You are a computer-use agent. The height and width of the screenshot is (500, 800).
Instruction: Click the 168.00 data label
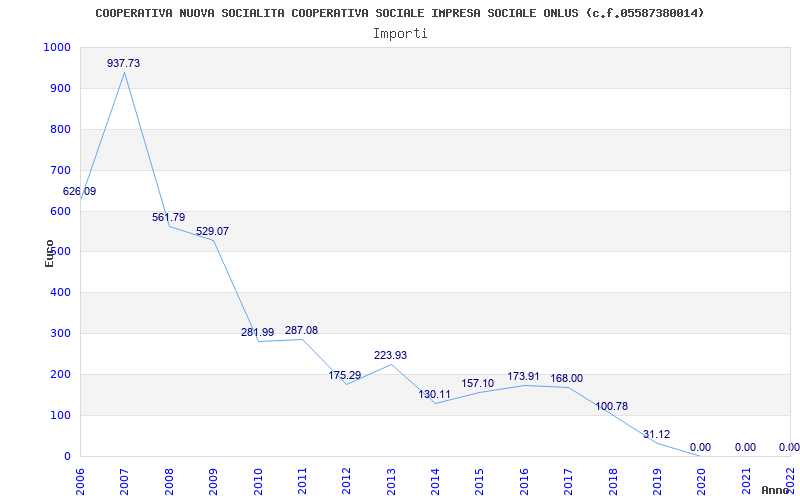566,379
